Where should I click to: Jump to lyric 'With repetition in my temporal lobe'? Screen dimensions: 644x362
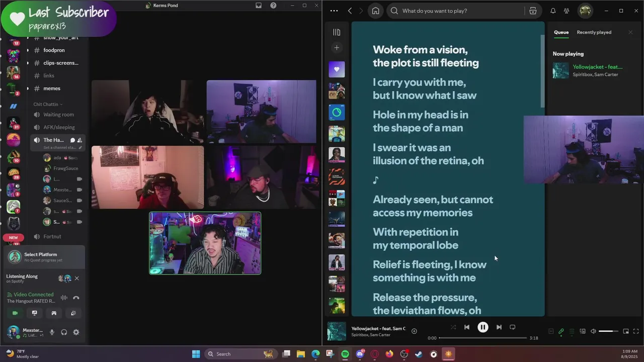pyautogui.click(x=416, y=238)
